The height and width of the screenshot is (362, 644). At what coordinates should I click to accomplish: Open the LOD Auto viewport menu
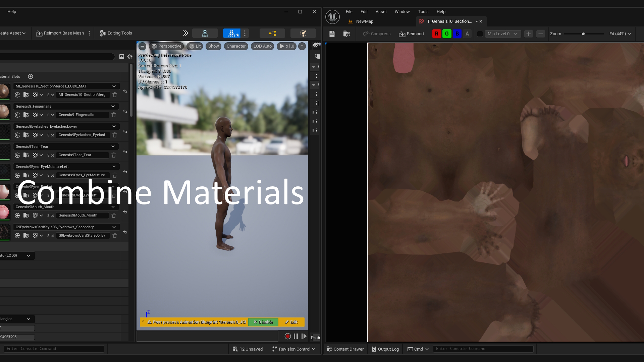pyautogui.click(x=262, y=46)
